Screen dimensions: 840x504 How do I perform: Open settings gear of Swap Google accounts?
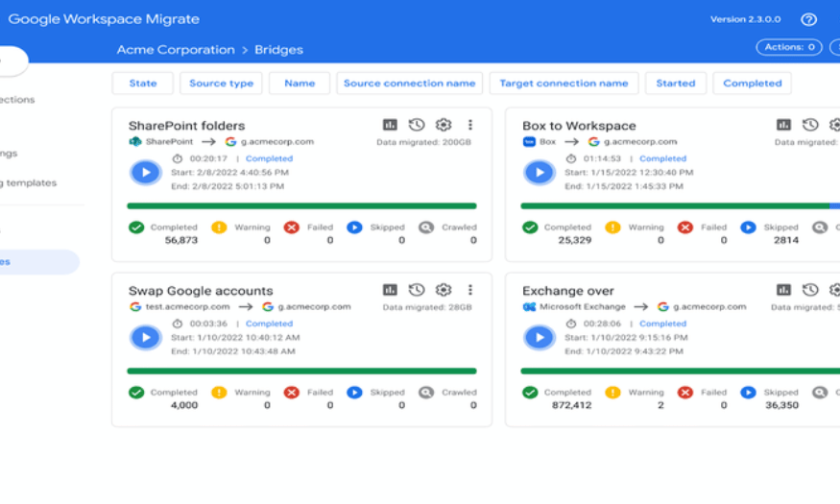(443, 290)
